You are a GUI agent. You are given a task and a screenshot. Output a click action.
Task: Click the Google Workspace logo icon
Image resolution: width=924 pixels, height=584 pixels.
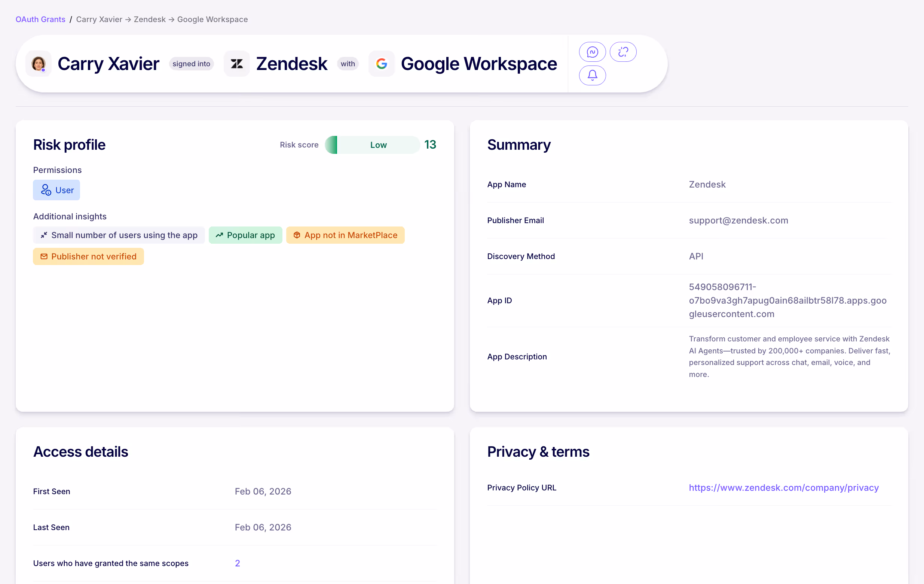tap(382, 63)
